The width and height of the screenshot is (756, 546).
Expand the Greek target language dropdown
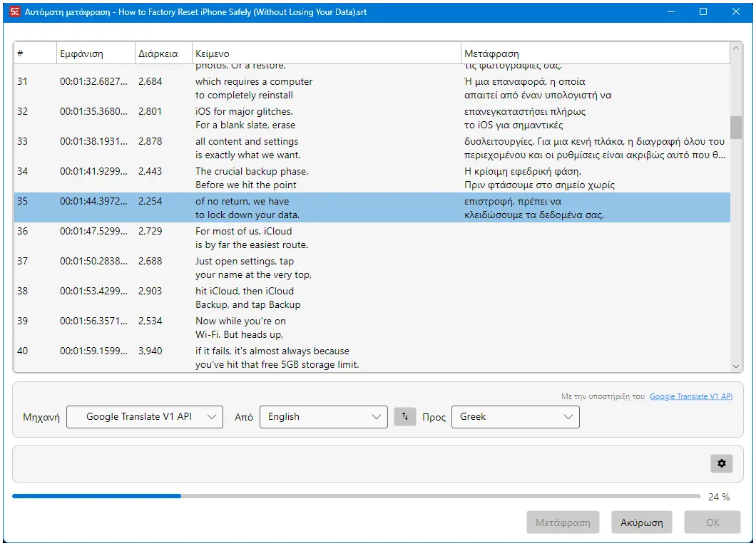[x=516, y=417]
